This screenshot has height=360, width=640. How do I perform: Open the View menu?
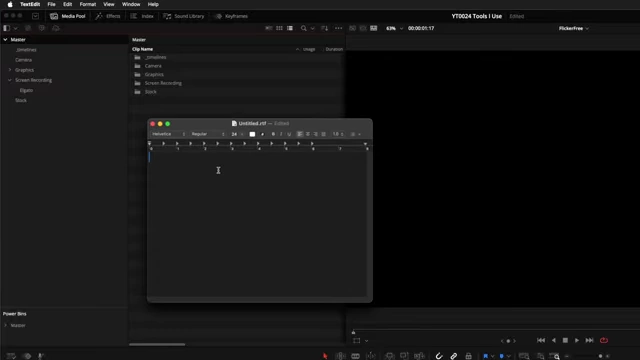coord(109,4)
